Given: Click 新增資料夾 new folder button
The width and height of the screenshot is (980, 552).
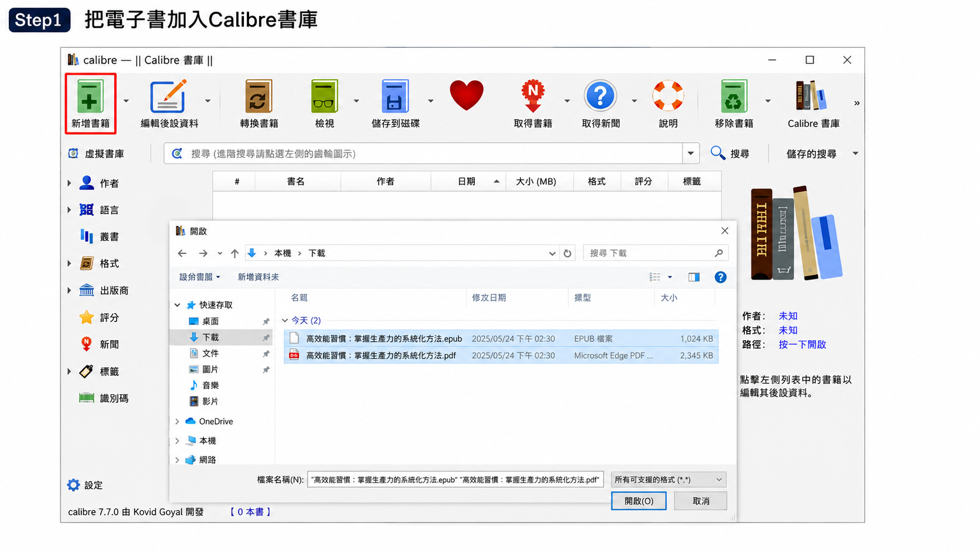Looking at the screenshot, I should point(258,277).
